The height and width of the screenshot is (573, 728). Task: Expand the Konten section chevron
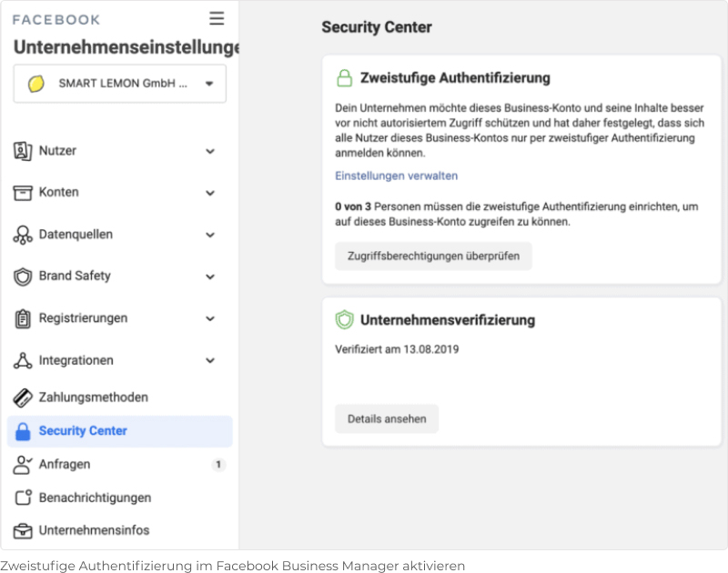[210, 193]
